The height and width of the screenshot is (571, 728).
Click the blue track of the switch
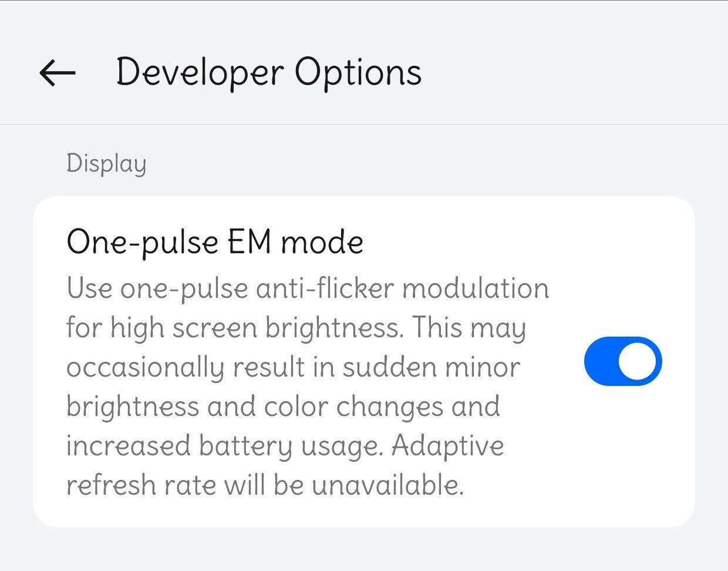(x=600, y=361)
